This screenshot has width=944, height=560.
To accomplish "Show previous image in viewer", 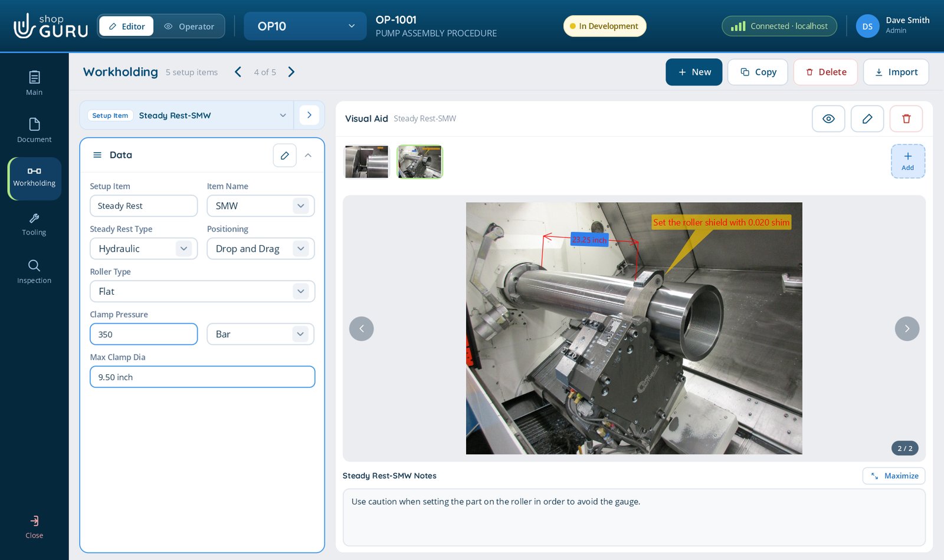I will (362, 328).
